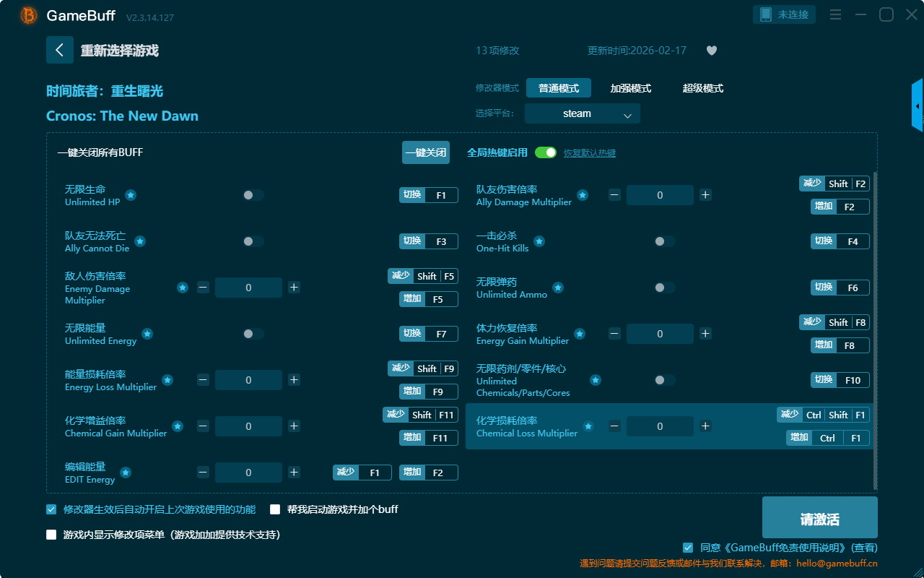This screenshot has height=578, width=924.
Task: Click the 恢复默认热键 link
Action: [589, 153]
